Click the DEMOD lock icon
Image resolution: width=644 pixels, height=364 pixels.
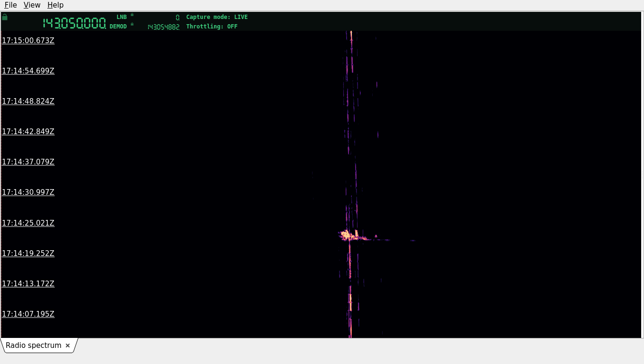[x=132, y=24]
